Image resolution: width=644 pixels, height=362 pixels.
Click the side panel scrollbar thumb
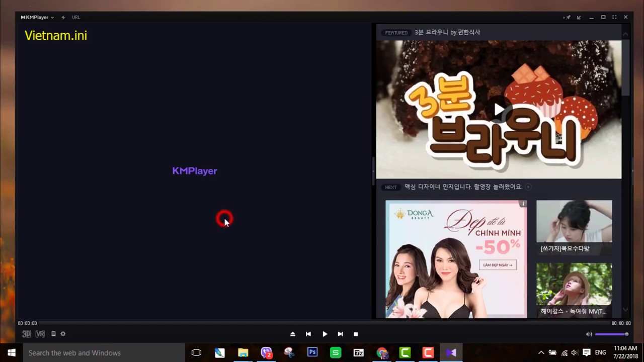[625, 68]
